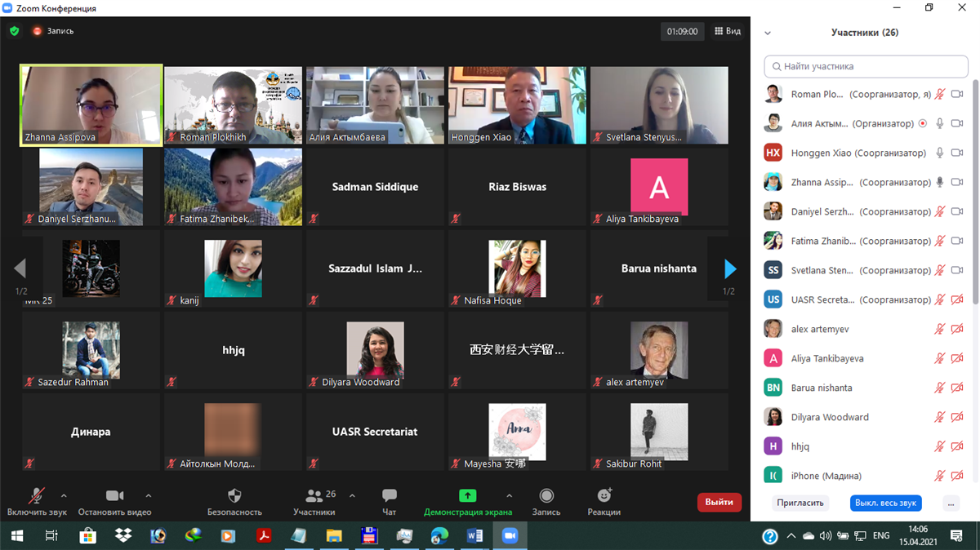Open Participants (Участники) toolbar icon
Viewport: 980px width, 550px height.
(x=314, y=496)
